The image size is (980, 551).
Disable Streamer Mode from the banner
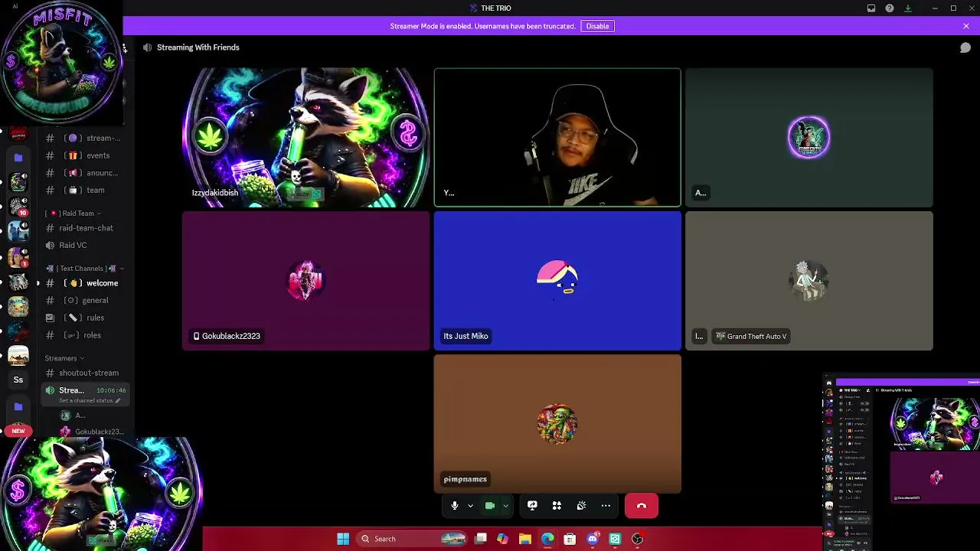click(x=597, y=26)
